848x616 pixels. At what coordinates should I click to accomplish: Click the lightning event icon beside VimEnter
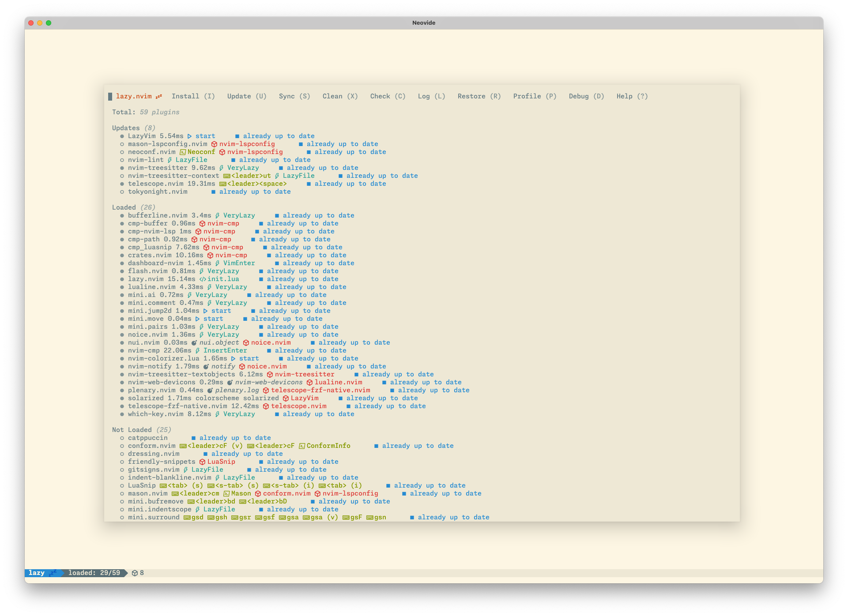point(217,263)
